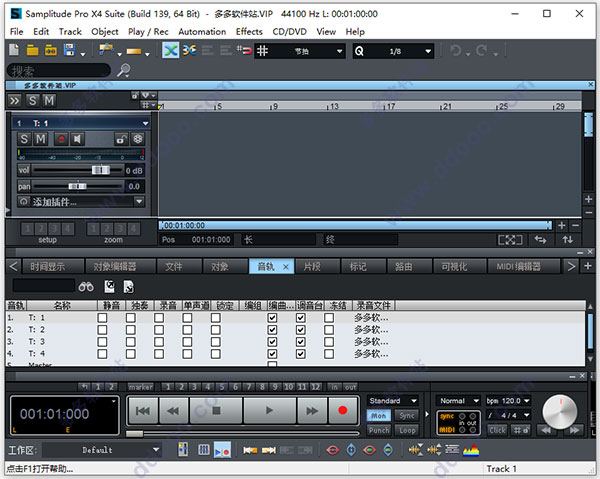
Task: Open the Automation menu
Action: (x=202, y=32)
